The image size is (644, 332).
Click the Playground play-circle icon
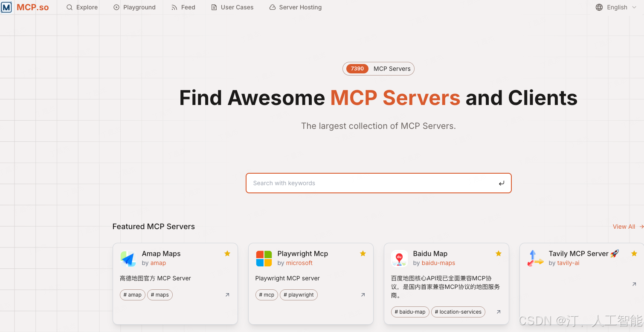116,7
